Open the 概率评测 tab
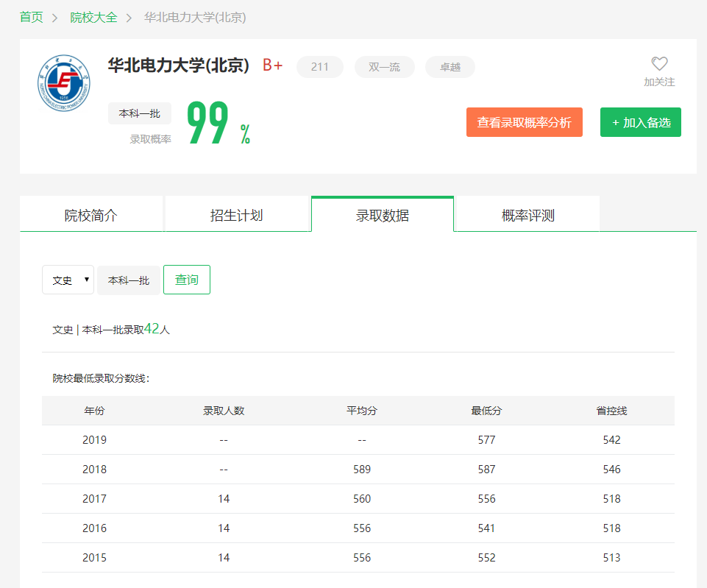The width and height of the screenshot is (707, 588). pyautogui.click(x=528, y=215)
